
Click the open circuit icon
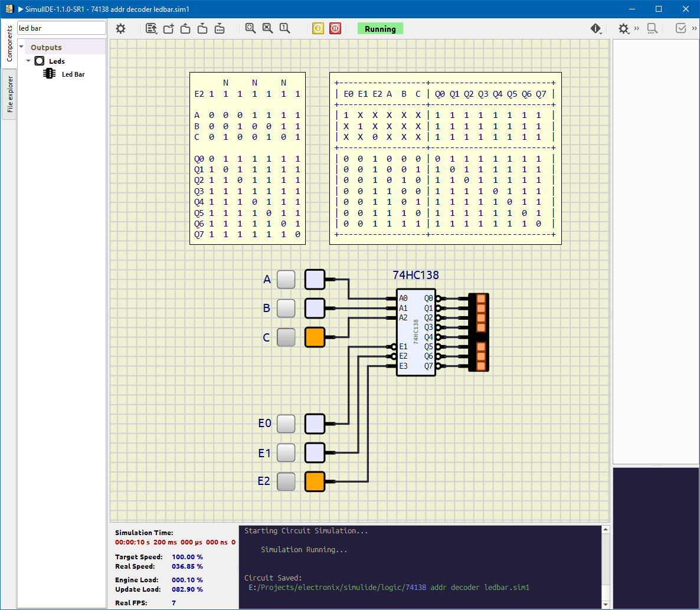click(x=185, y=28)
